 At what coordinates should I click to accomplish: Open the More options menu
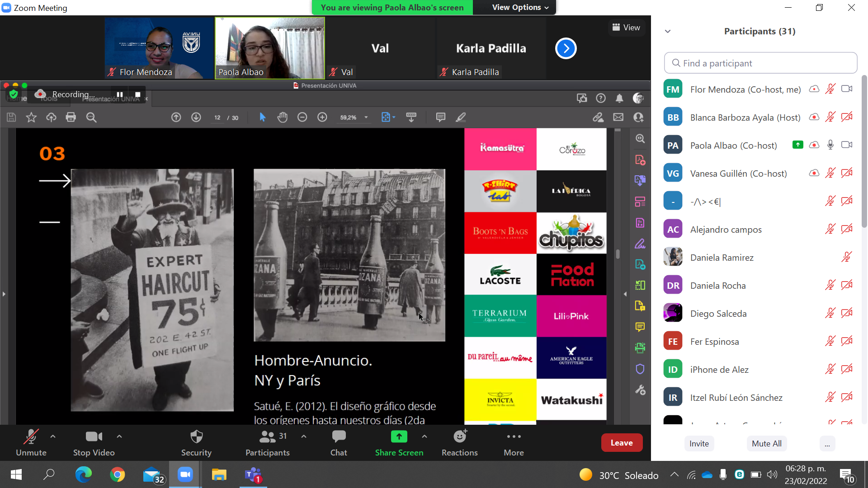tap(514, 443)
